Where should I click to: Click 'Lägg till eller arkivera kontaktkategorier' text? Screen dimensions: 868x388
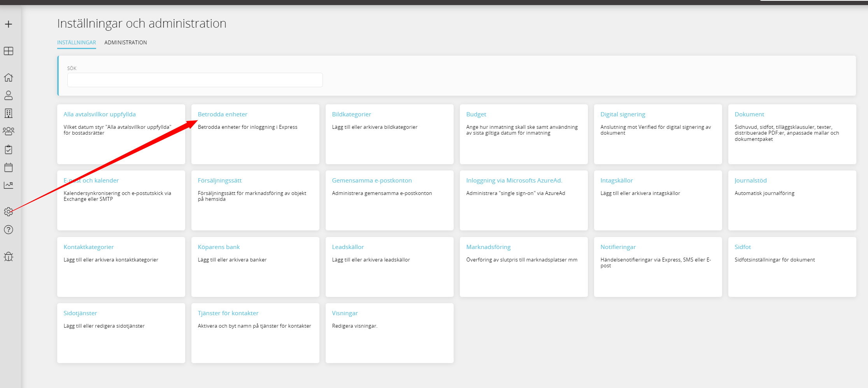click(x=111, y=260)
